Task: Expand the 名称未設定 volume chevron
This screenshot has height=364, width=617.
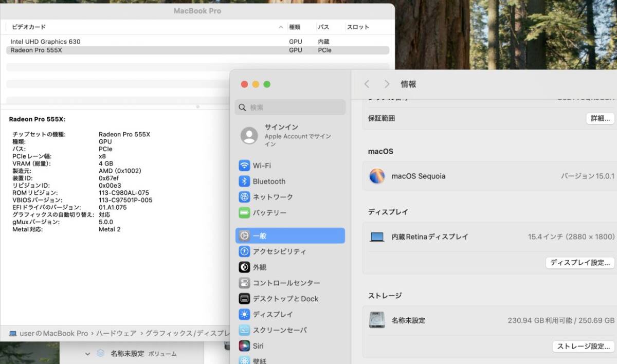Action: [87, 354]
